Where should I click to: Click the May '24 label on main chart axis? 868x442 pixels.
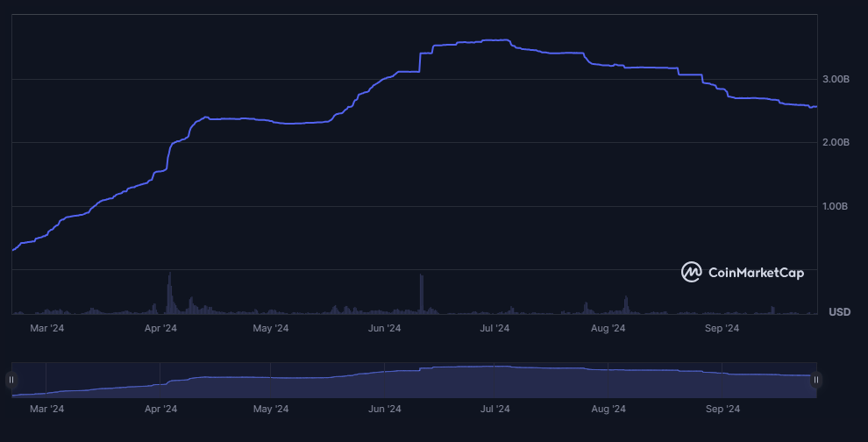[271, 329]
